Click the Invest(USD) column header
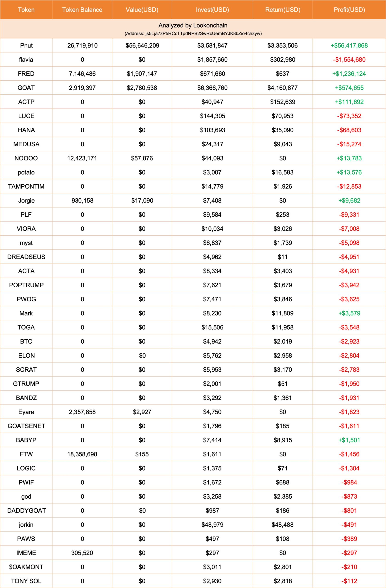 pos(212,10)
